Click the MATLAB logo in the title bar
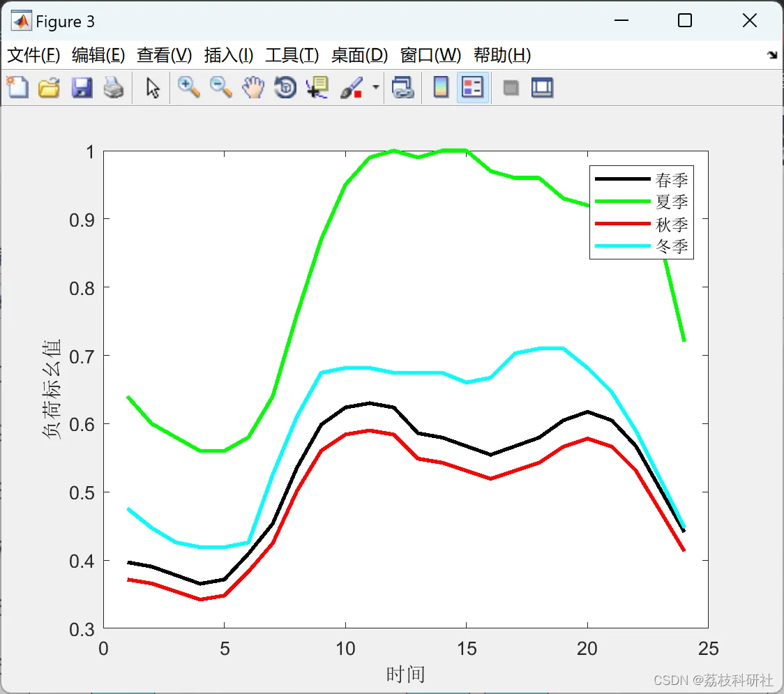The height and width of the screenshot is (694, 784). [x=21, y=21]
